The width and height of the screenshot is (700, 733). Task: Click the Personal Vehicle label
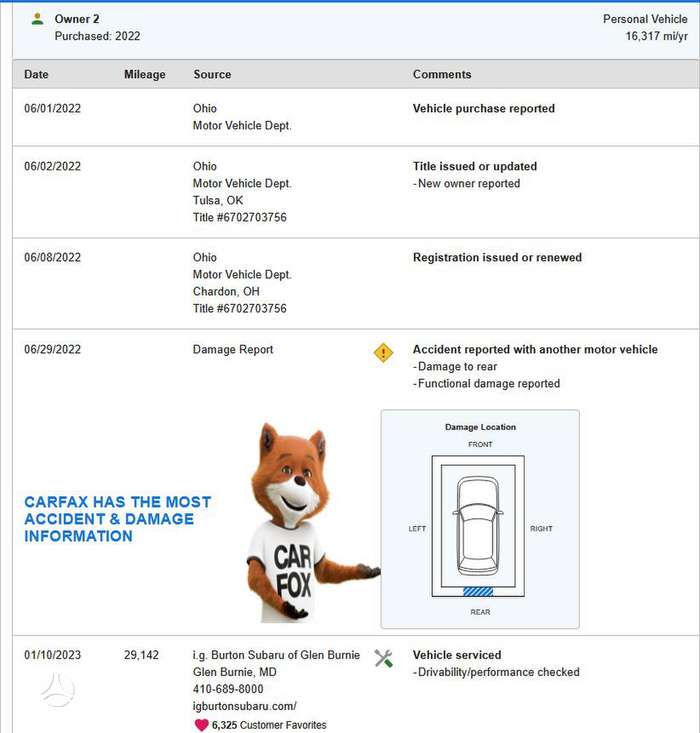pyautogui.click(x=645, y=19)
